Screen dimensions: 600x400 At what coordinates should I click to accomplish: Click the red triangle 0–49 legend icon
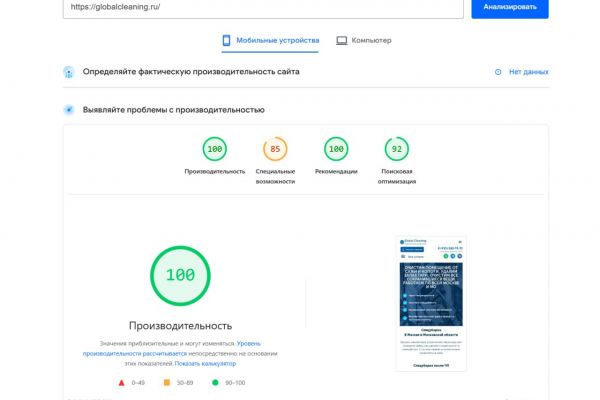click(x=121, y=383)
